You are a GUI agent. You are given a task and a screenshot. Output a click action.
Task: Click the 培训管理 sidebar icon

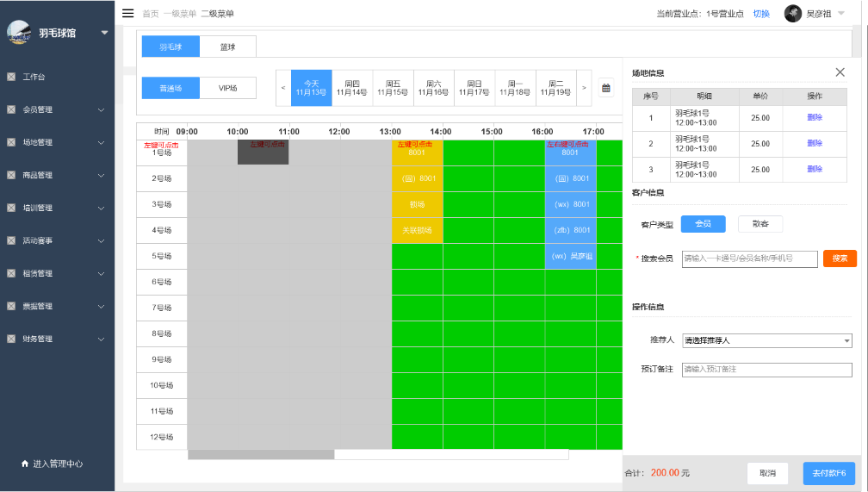(11, 208)
